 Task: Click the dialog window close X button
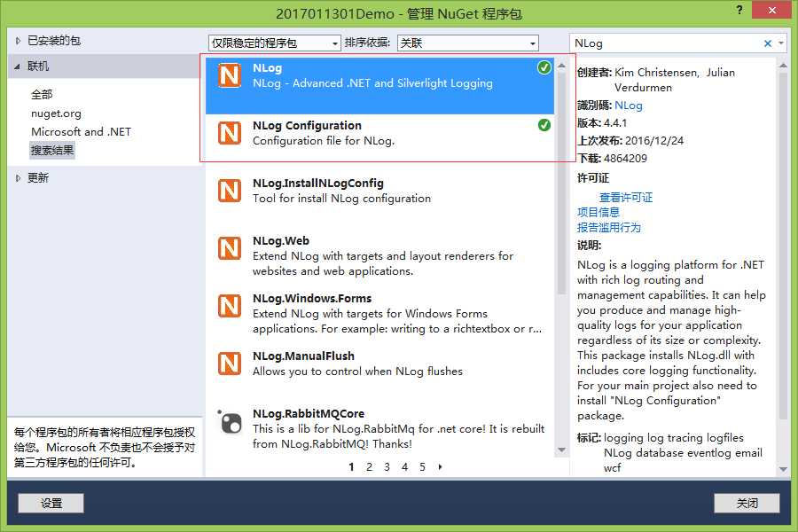pos(771,10)
